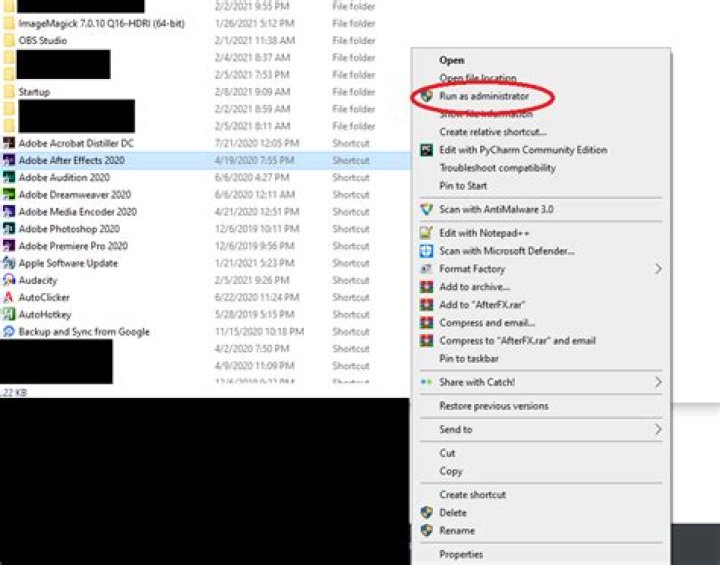Click File folder type in OBS Studio row
Image resolution: width=720 pixels, height=565 pixels.
click(354, 40)
